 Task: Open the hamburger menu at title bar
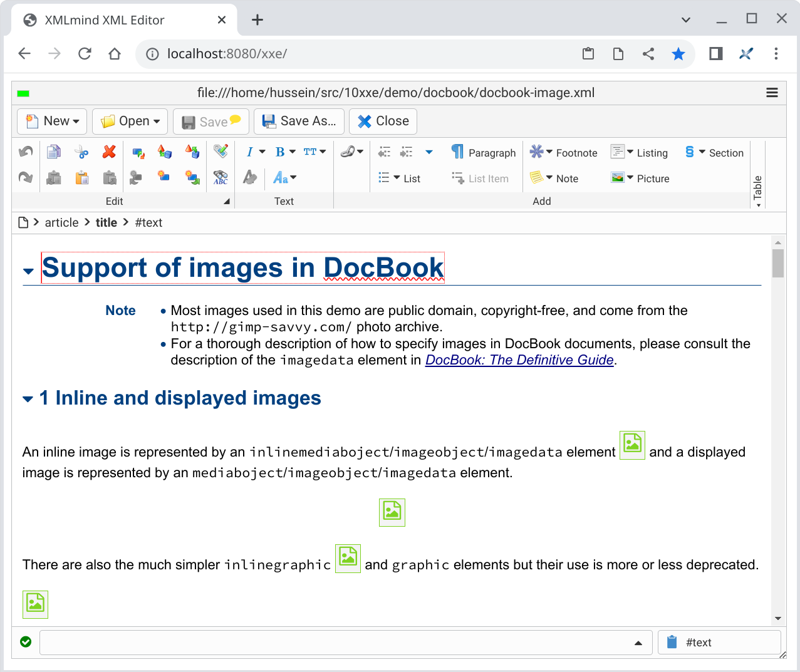772,93
